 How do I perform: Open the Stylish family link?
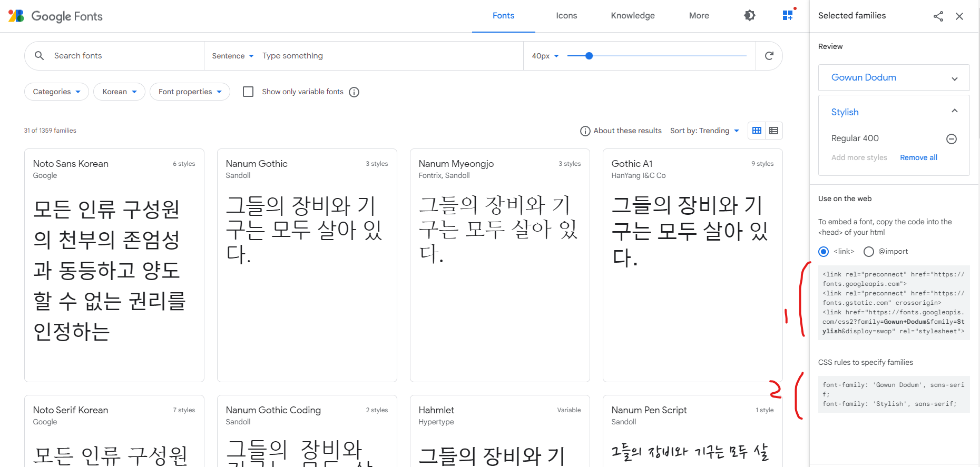click(x=845, y=112)
